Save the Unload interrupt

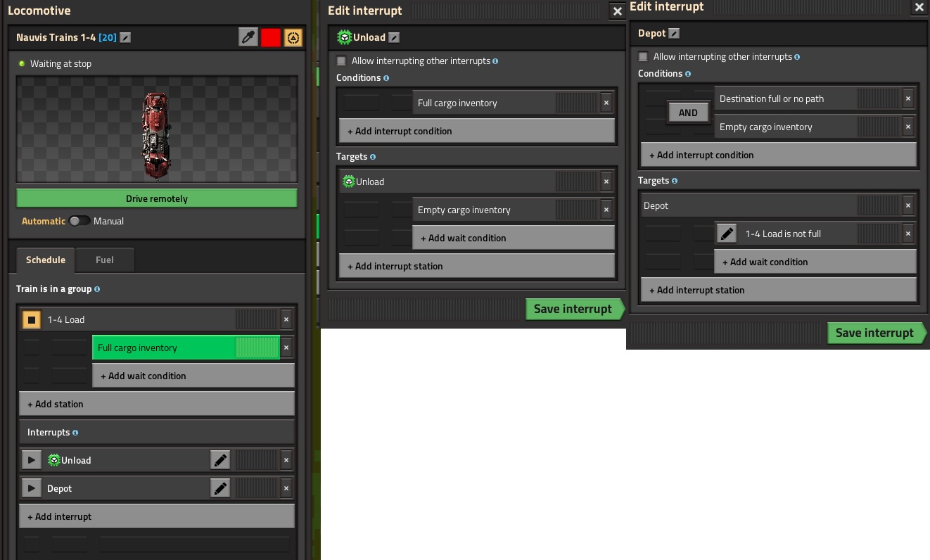pos(575,309)
